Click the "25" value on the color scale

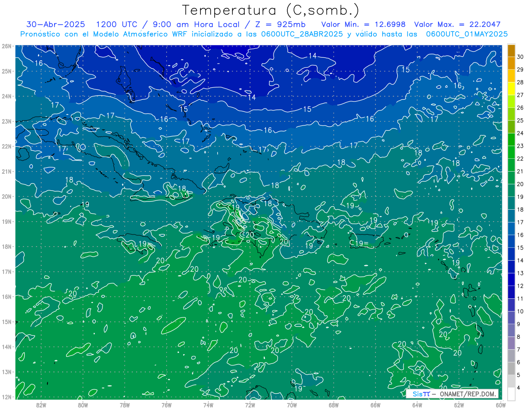coord(520,121)
